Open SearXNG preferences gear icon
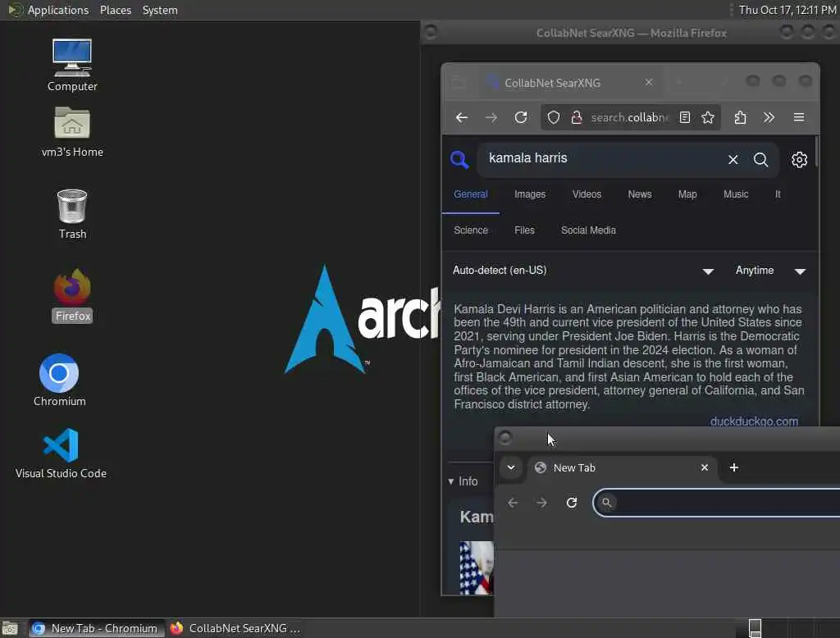The image size is (840, 638). [x=799, y=160]
